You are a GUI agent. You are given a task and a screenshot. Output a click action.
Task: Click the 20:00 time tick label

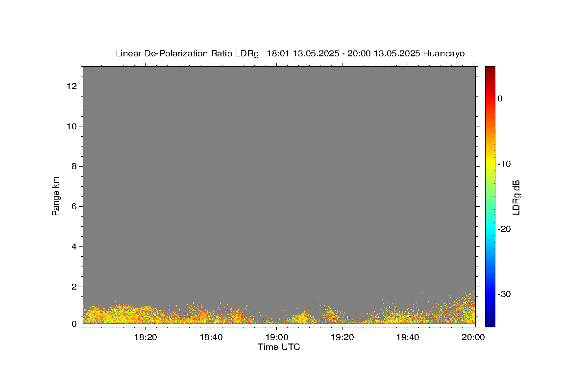point(473,337)
